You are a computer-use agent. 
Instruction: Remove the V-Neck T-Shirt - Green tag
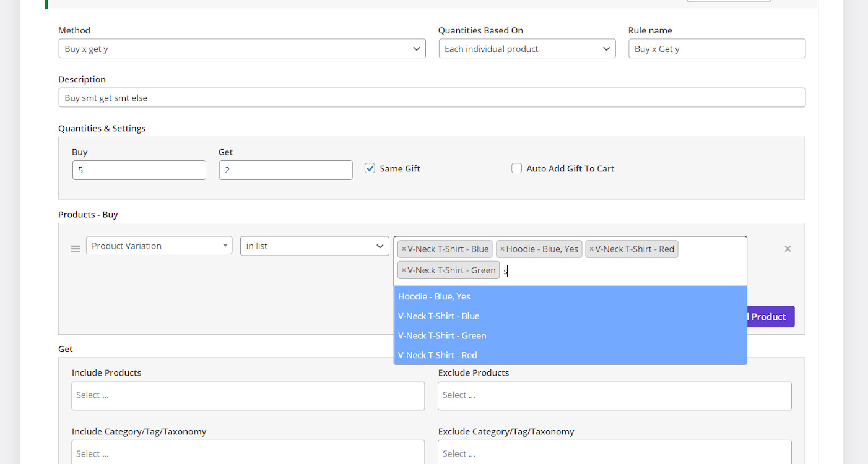404,270
